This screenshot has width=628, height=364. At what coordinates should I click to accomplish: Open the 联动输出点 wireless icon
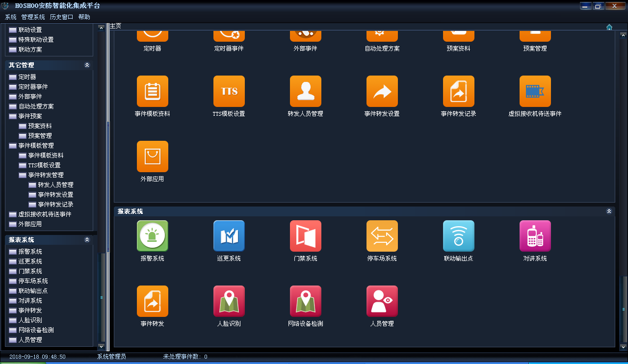(x=458, y=236)
